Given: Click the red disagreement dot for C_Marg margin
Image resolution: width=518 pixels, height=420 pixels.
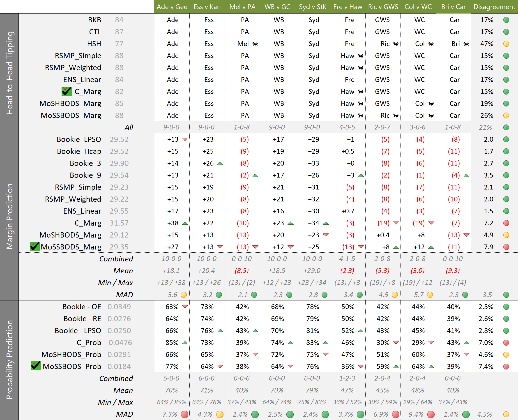Looking at the screenshot, I should pyautogui.click(x=506, y=223).
